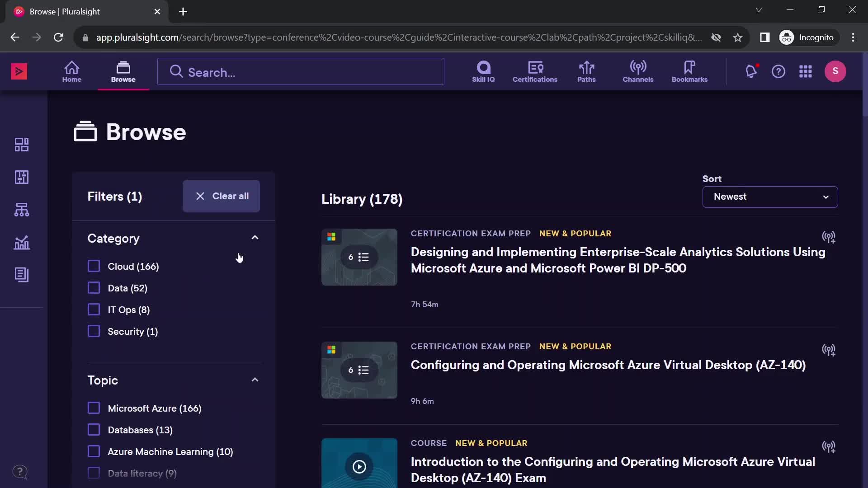Open bottom-left help chat icon
This screenshot has height=488, width=868.
coord(20,472)
